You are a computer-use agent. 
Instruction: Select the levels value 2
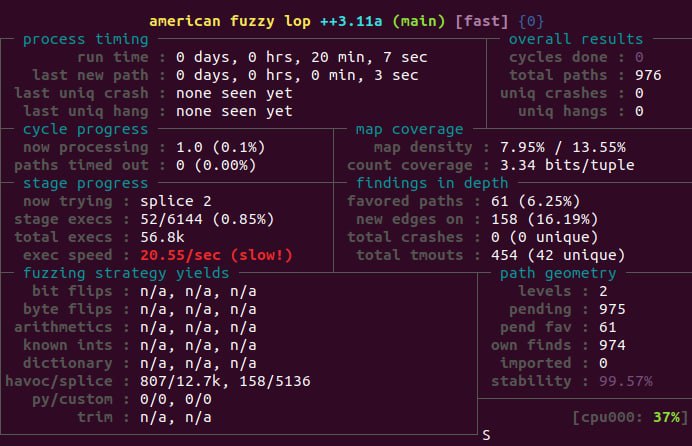[603, 292]
